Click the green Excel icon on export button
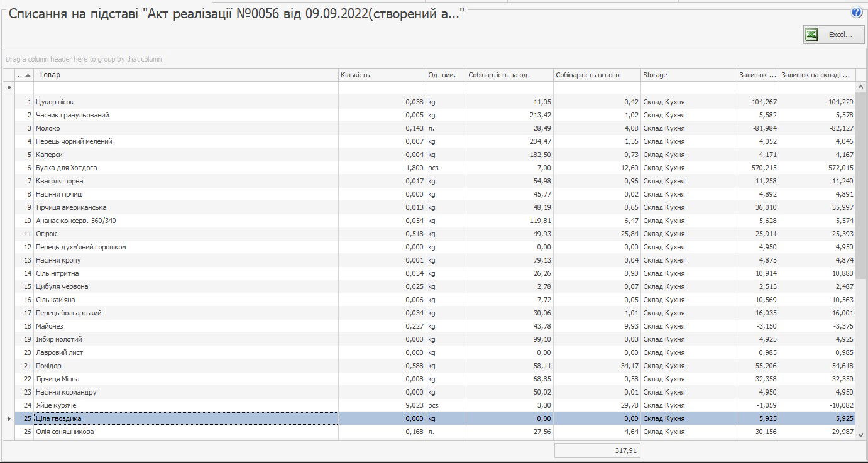868x463 pixels. coord(812,35)
